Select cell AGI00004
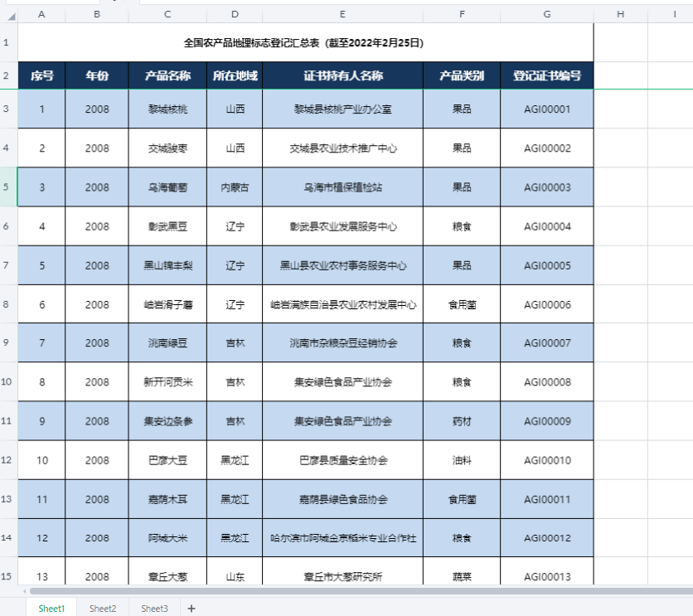 pyautogui.click(x=547, y=226)
